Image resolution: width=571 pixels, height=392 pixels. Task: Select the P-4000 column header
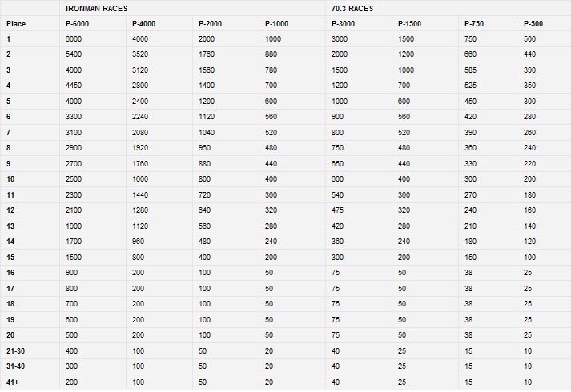[x=143, y=24]
